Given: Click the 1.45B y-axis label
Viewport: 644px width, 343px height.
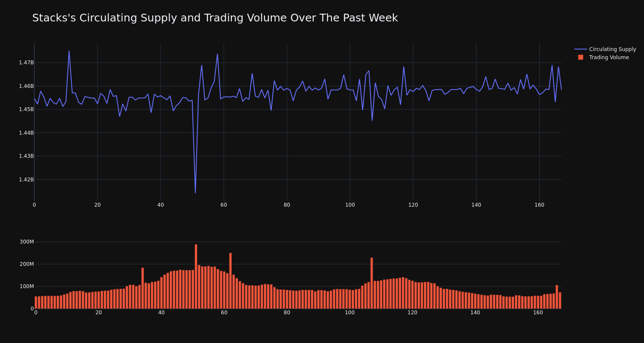Looking at the screenshot, I should tap(26, 109).
